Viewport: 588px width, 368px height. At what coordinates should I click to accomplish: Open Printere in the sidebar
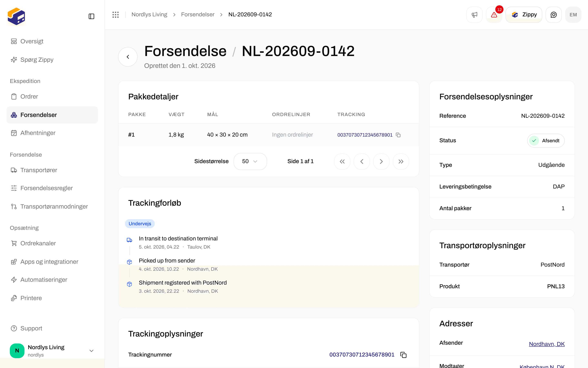tap(52, 298)
